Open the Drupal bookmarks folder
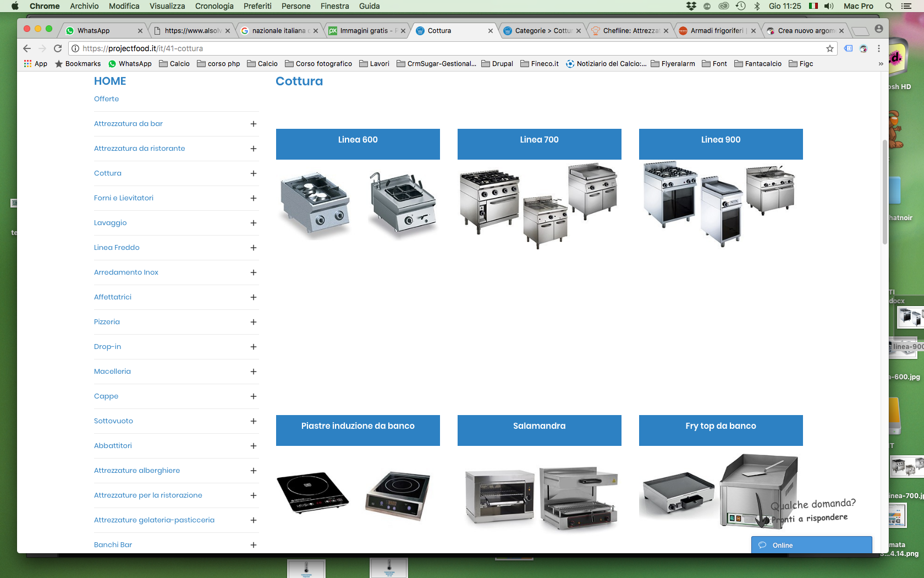The width and height of the screenshot is (924, 578). 497,64
